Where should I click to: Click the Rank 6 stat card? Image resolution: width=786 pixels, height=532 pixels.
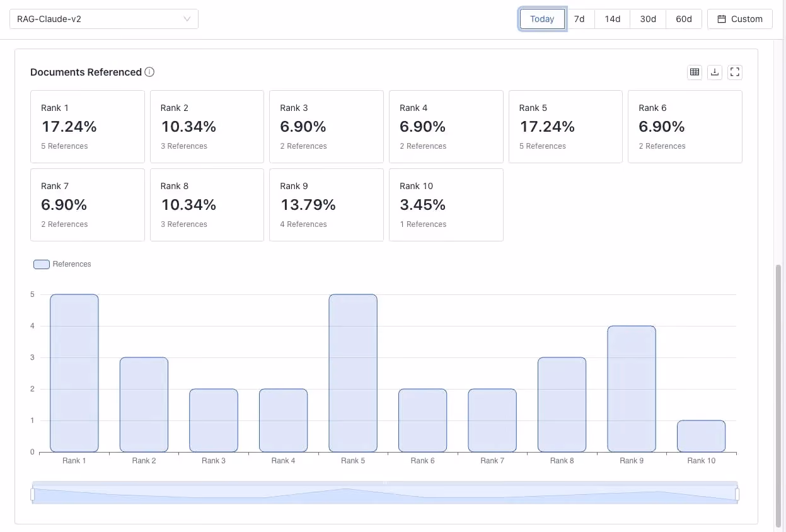[685, 127]
